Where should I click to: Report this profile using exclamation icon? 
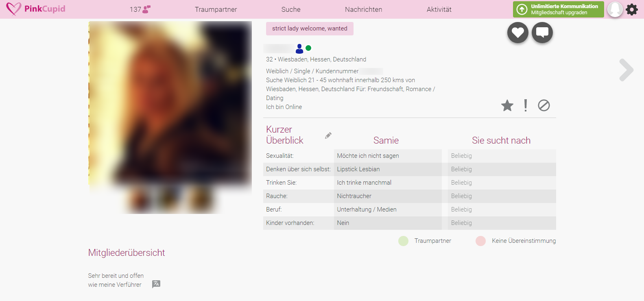click(526, 106)
